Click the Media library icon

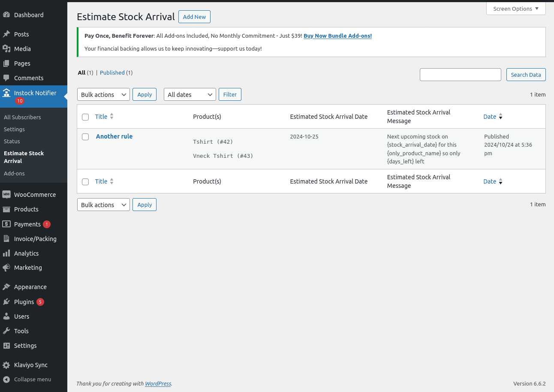[x=6, y=48]
